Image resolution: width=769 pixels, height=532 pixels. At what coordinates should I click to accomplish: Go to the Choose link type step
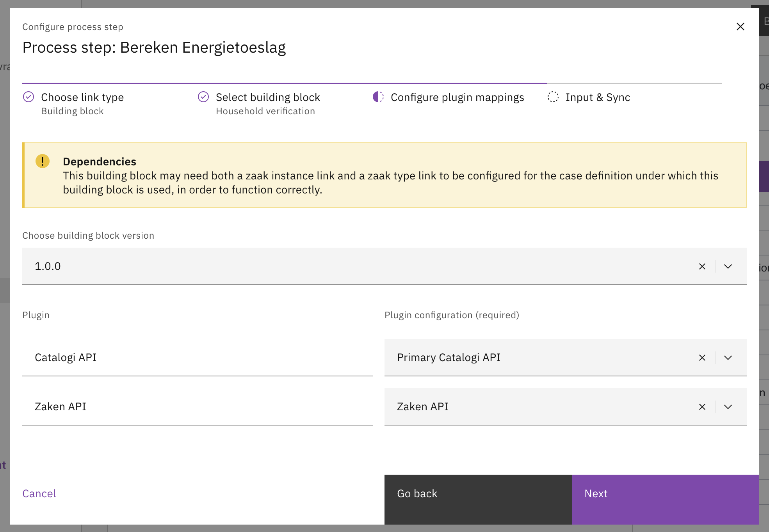point(82,98)
